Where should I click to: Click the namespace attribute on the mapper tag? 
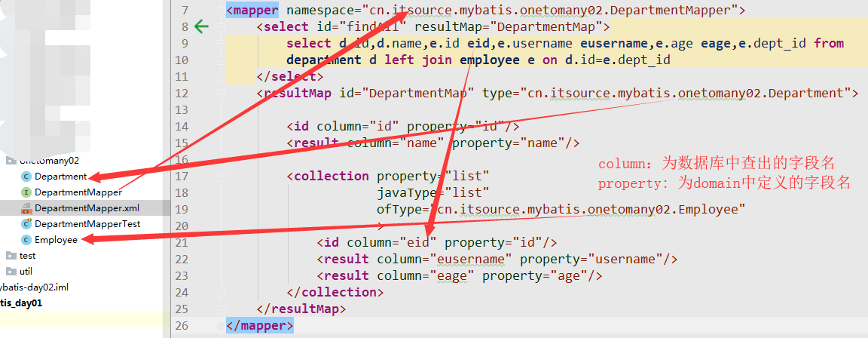click(512, 10)
